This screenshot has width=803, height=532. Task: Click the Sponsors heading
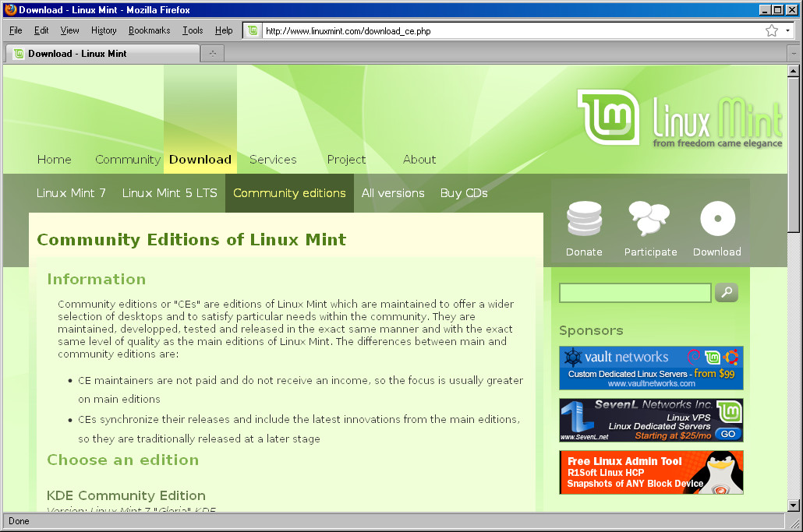click(591, 330)
